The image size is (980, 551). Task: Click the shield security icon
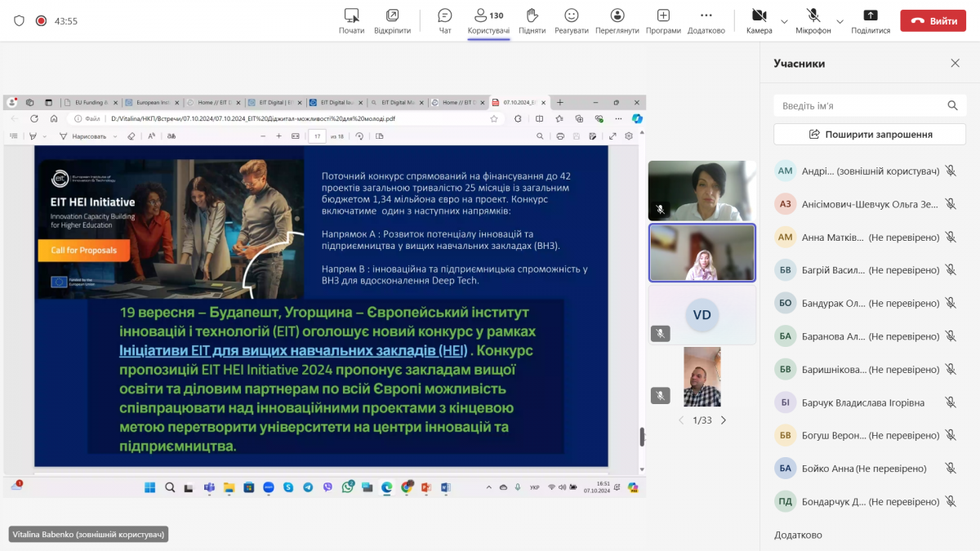(x=19, y=21)
